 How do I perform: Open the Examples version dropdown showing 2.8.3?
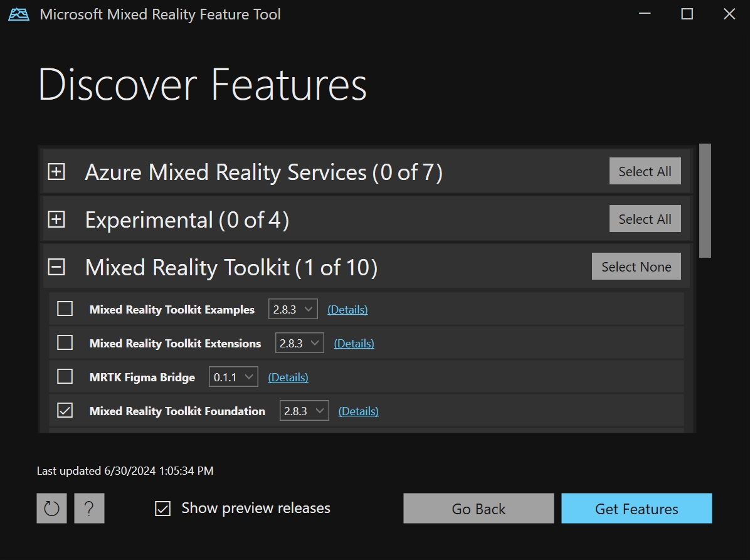(292, 309)
